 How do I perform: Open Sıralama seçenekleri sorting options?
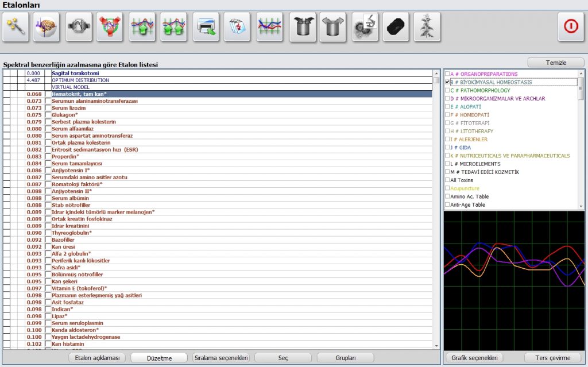pos(221,358)
